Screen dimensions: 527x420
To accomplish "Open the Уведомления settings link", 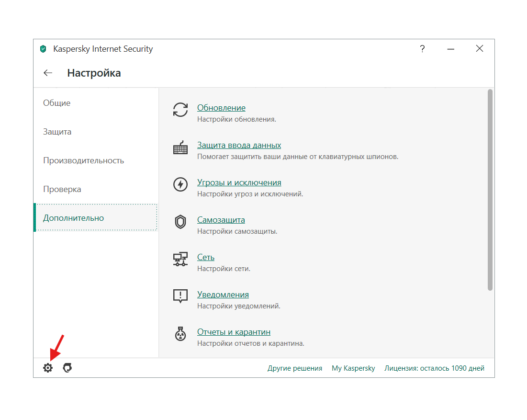I will pyautogui.click(x=223, y=295).
